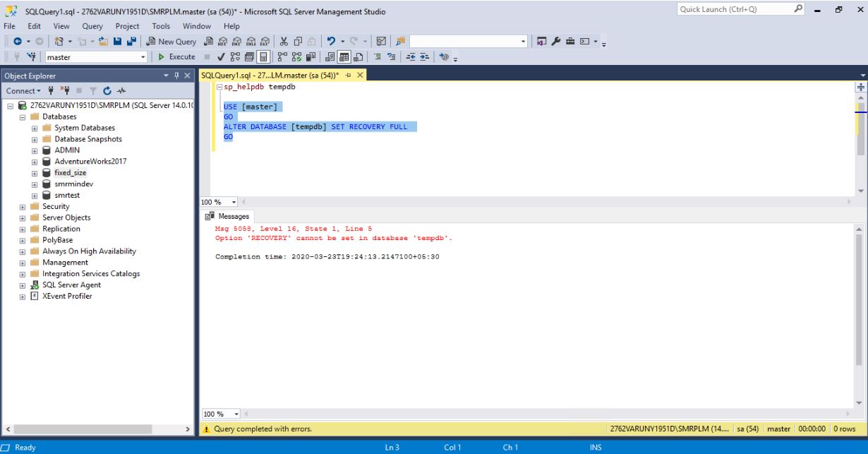868x454 pixels.
Task: Open the editor zoom 100% dropdown
Action: [x=234, y=202]
